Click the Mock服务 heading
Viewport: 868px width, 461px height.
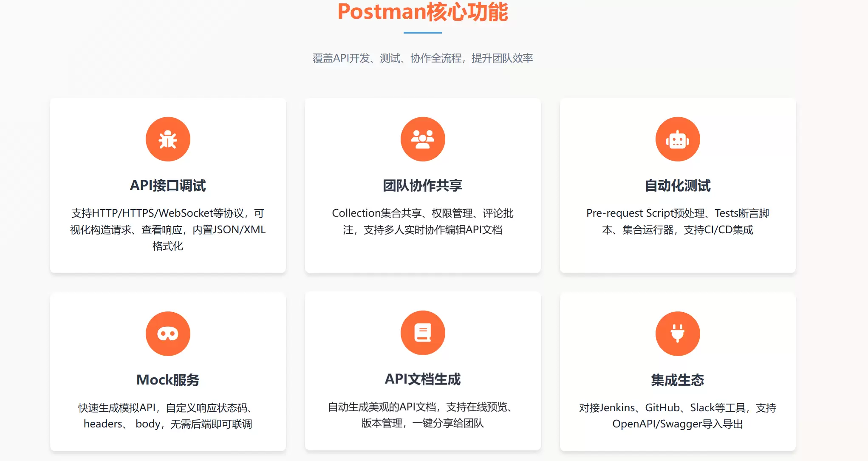(x=167, y=379)
